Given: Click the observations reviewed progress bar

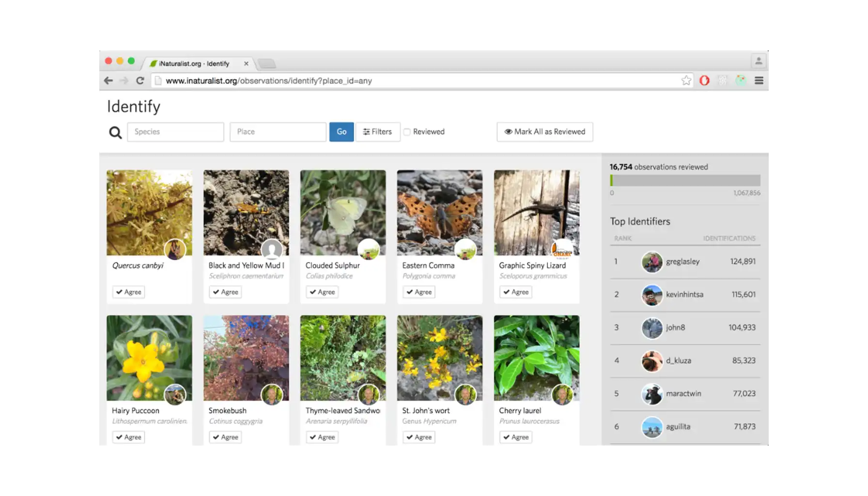Looking at the screenshot, I should [x=685, y=180].
